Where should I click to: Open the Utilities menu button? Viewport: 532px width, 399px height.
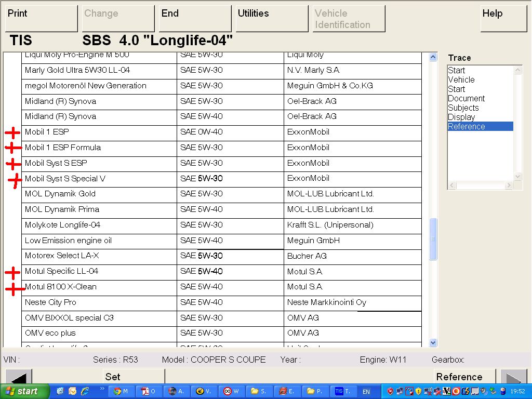272,19
